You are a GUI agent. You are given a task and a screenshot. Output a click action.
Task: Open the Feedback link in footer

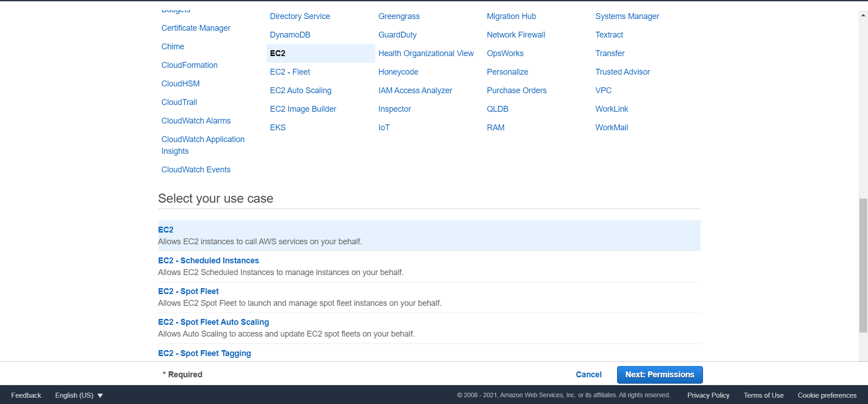(26, 395)
